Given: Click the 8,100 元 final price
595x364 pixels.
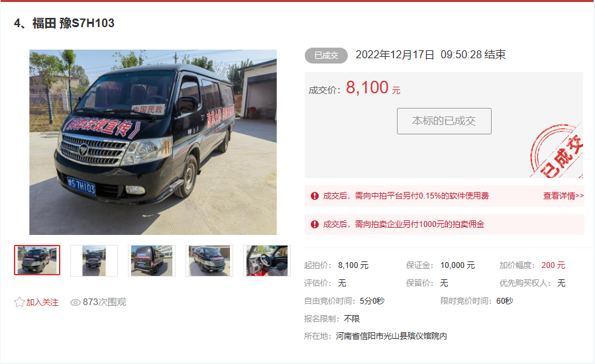Looking at the screenshot, I should (373, 87).
